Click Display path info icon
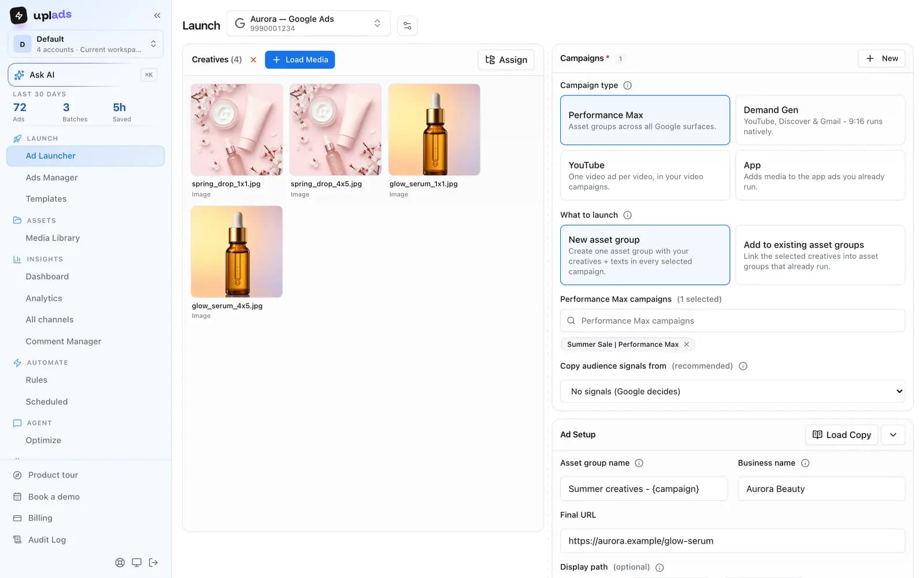The image size is (924, 578). tap(660, 568)
